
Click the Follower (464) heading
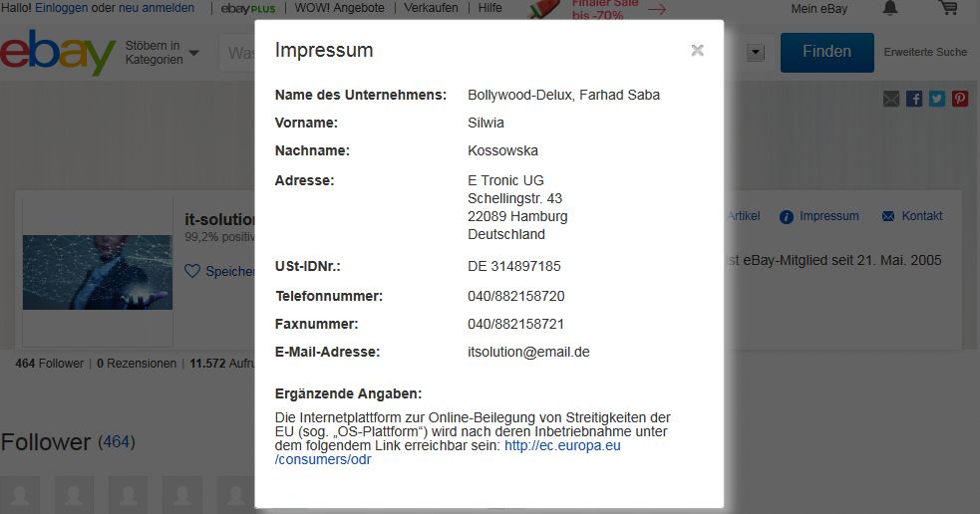tap(68, 442)
